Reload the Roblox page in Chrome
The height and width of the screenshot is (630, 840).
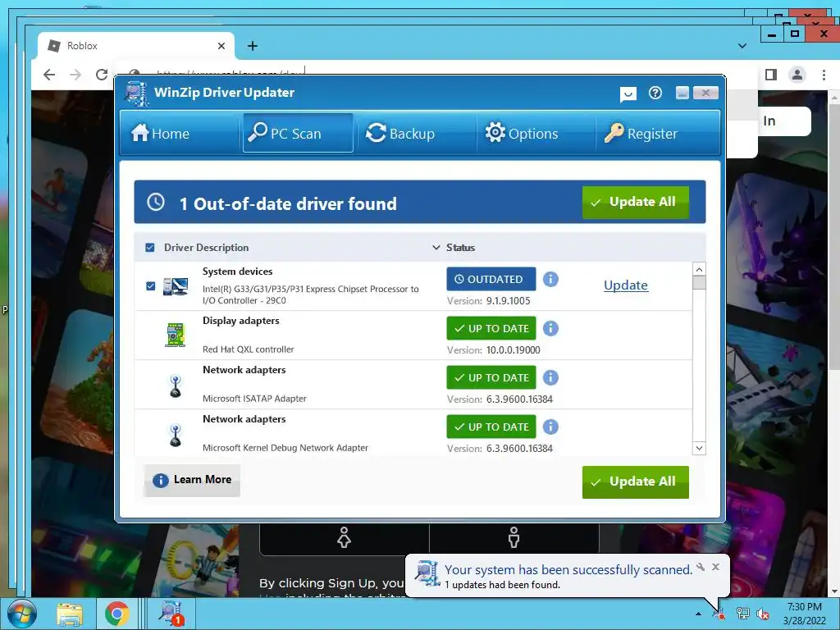pyautogui.click(x=102, y=75)
